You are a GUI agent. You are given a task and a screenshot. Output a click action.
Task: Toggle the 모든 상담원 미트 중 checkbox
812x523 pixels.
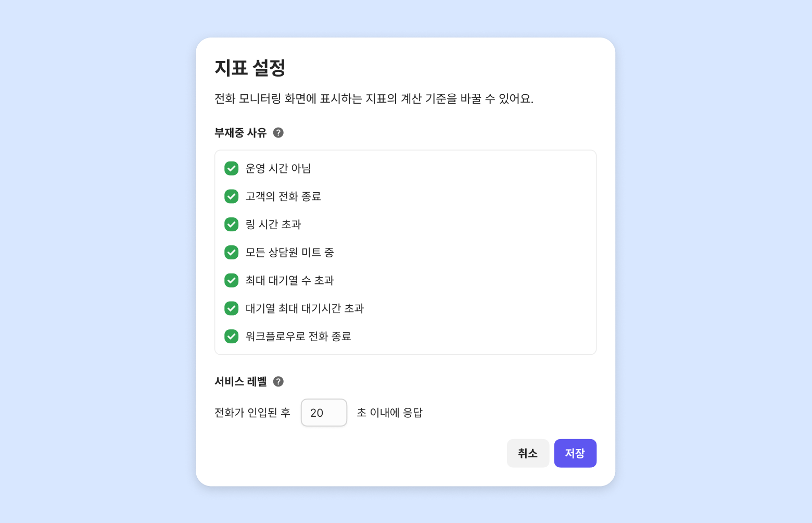coord(232,253)
